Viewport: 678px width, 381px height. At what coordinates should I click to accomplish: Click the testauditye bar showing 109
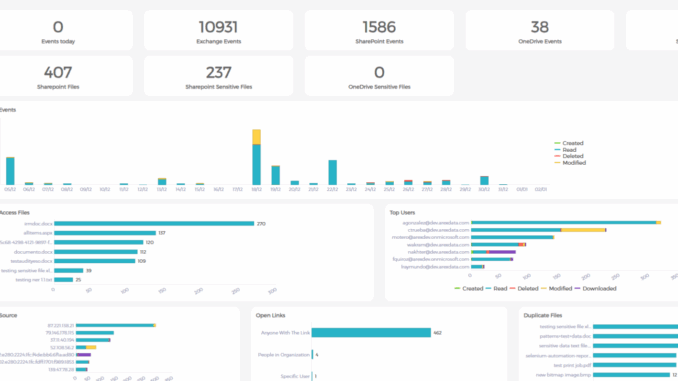tap(95, 261)
